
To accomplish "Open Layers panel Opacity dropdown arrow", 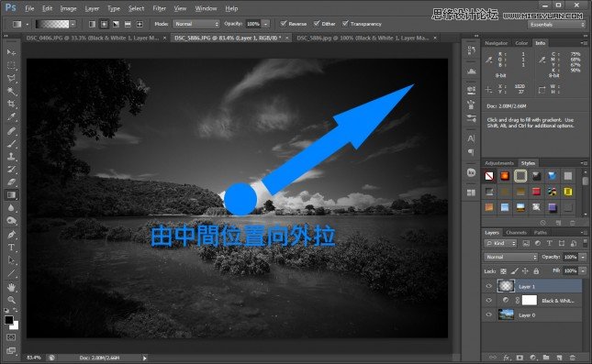I will click(x=584, y=257).
